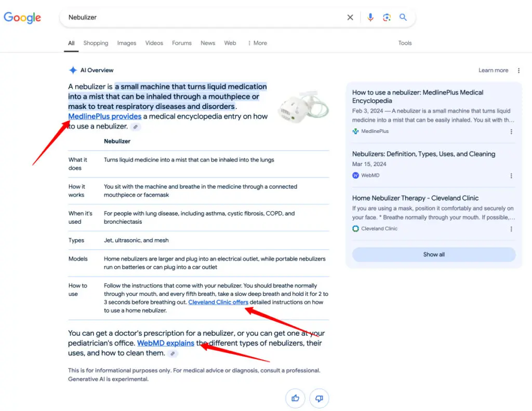
Task: Click the 'What it does' table row label
Action: (x=78, y=163)
